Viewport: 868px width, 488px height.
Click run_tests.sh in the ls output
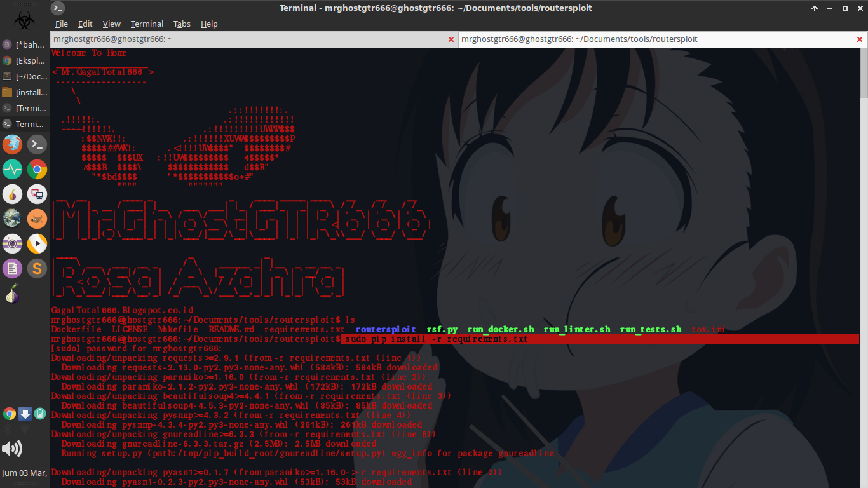point(651,329)
